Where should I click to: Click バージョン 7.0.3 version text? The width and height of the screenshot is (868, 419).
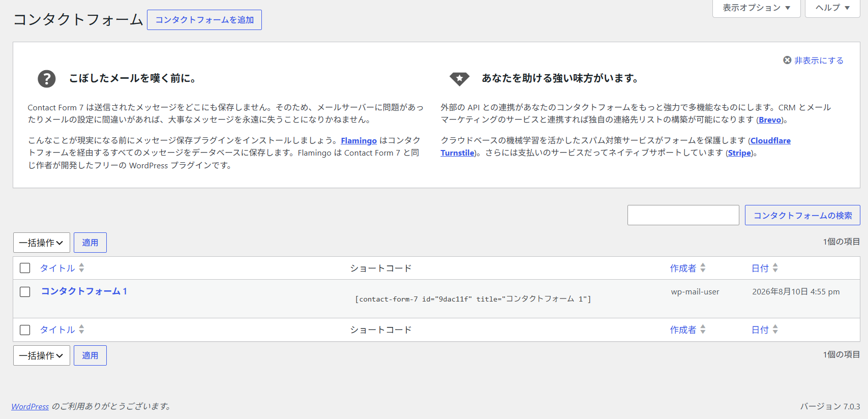pos(830,407)
